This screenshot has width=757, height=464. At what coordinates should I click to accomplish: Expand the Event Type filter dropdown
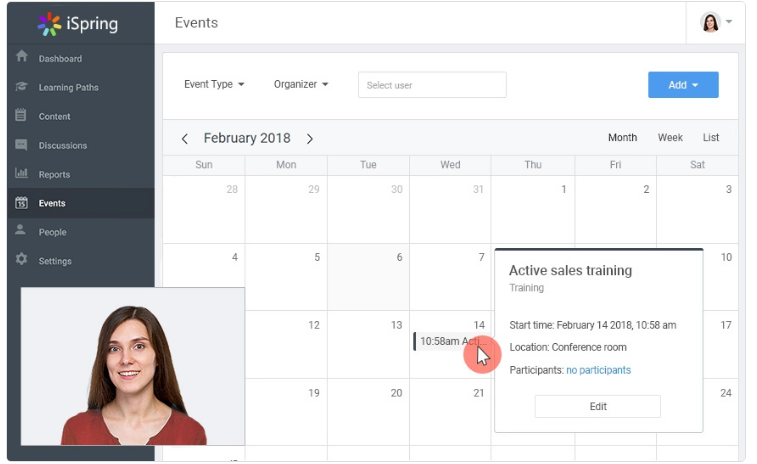point(214,84)
